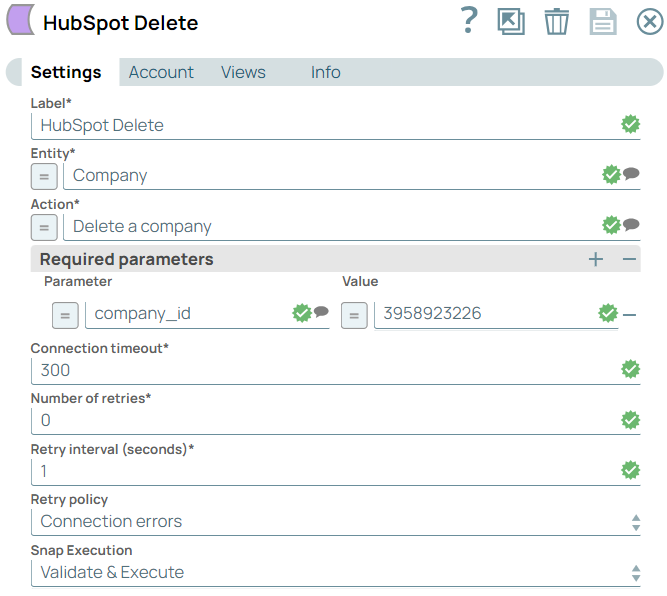Open suggestion bubble for company_id parameter
Screen dimensions: 667x596
point(322,312)
